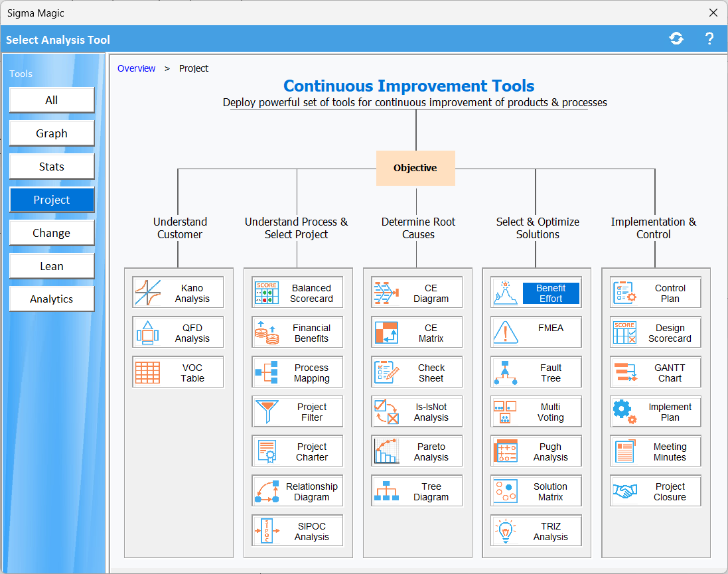This screenshot has width=728, height=574.
Task: Click the refresh icon in header
Action: click(676, 38)
